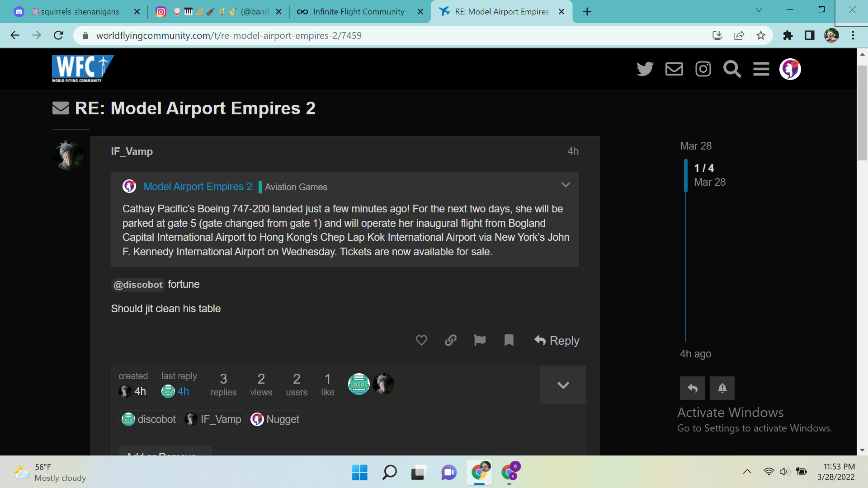Open a new browser tab

587,12
